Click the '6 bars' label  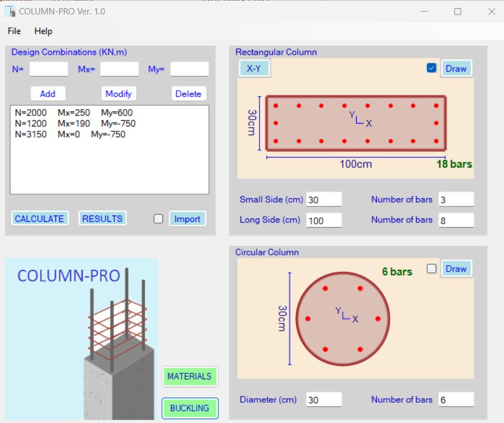pyautogui.click(x=397, y=272)
